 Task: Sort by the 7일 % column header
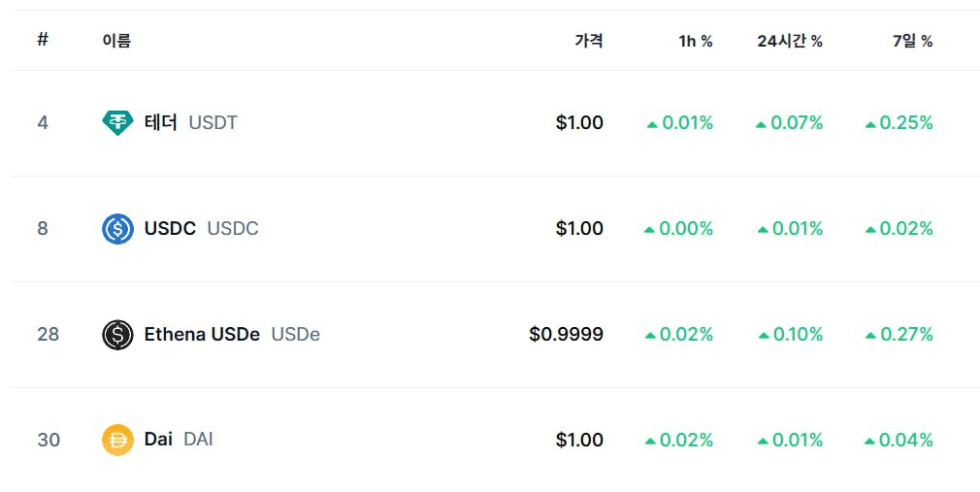[x=912, y=42]
